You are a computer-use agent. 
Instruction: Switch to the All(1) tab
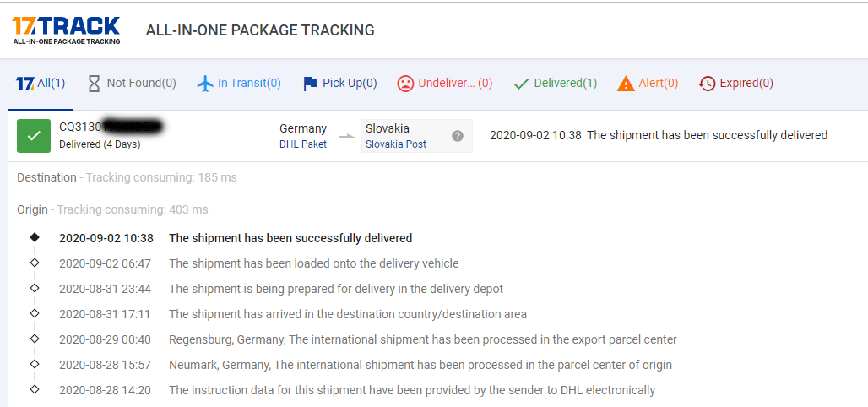[41, 83]
